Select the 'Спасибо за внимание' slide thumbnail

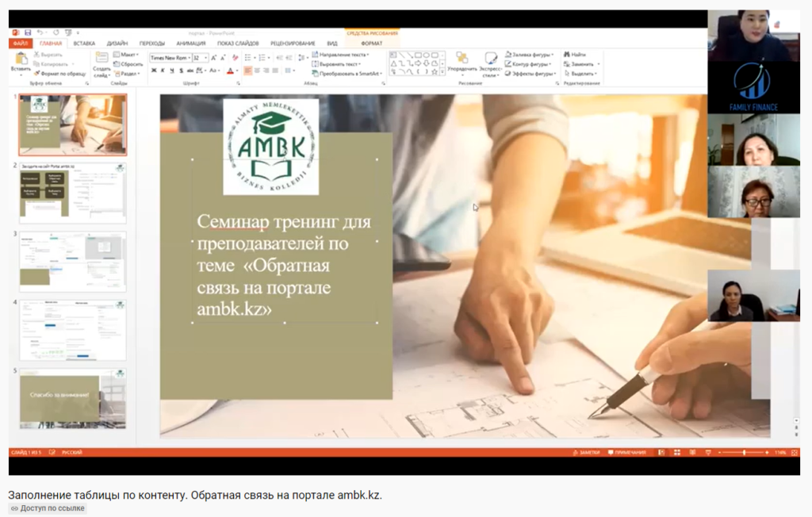72,396
